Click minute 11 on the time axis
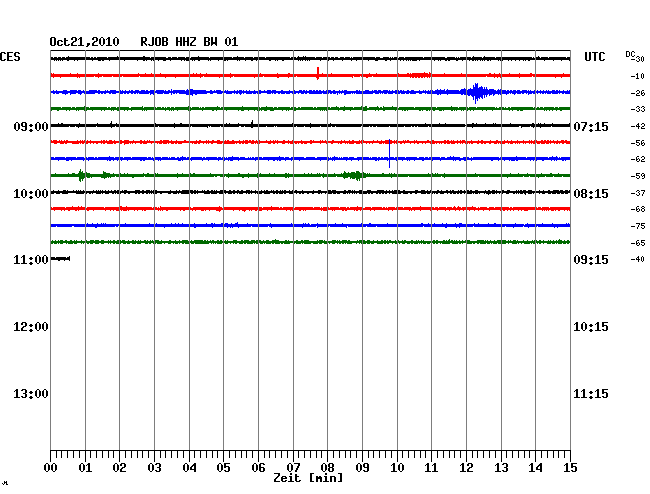650x494 pixels. (431, 467)
